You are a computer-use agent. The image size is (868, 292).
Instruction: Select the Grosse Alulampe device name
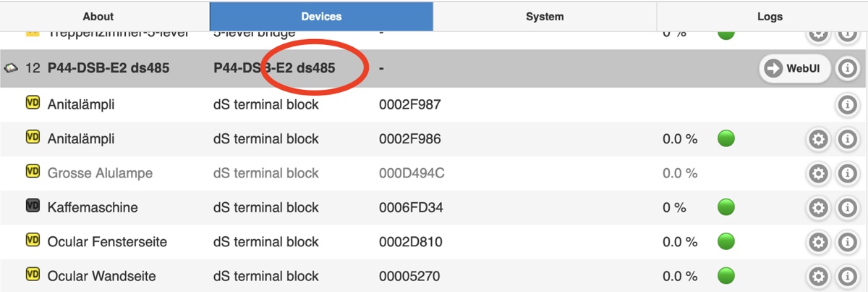click(100, 173)
